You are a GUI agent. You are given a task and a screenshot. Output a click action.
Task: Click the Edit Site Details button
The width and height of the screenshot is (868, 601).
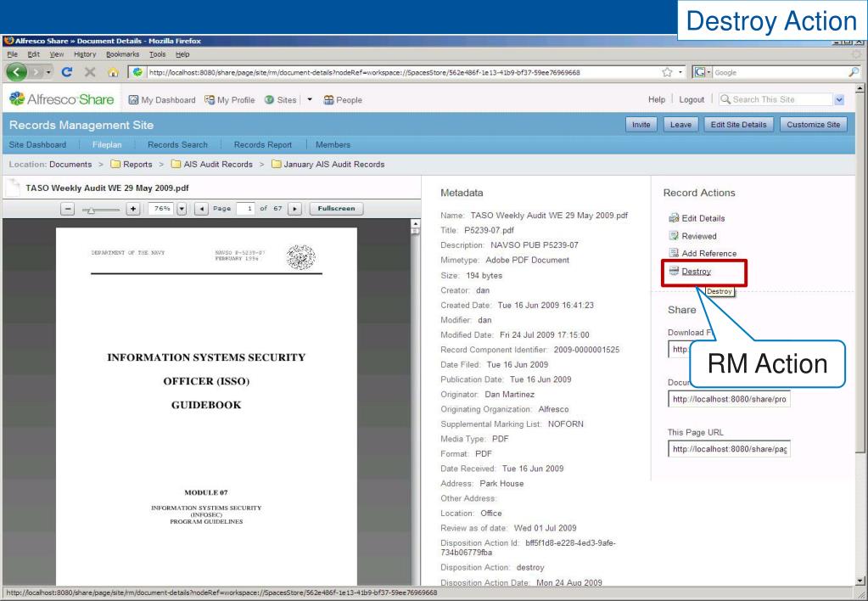[738, 125]
